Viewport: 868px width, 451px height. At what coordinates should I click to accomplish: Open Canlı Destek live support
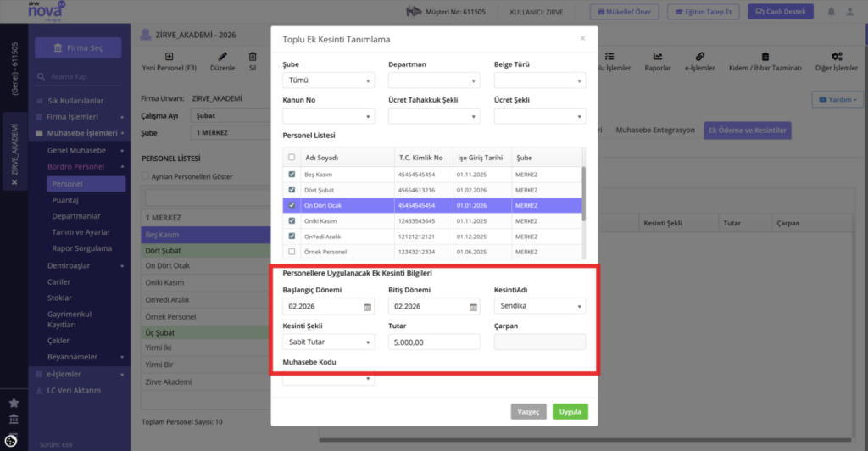pyautogui.click(x=781, y=12)
